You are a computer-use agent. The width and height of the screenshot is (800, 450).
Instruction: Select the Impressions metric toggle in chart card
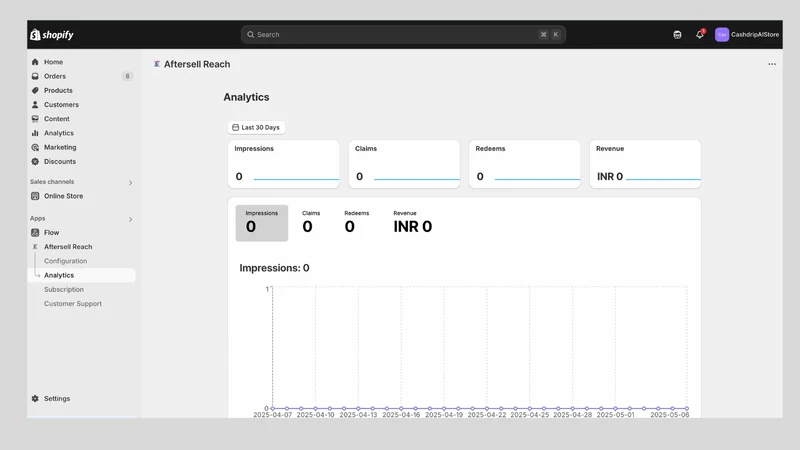coord(262,223)
